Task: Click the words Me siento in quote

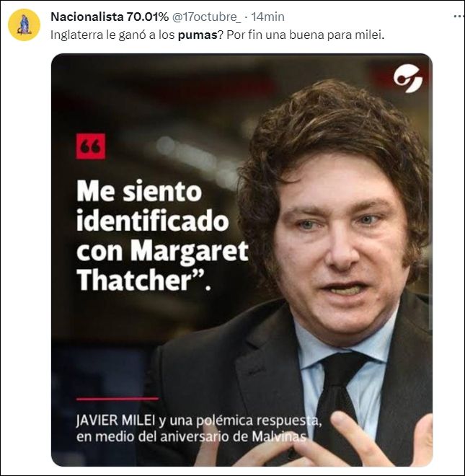Action: click(139, 192)
